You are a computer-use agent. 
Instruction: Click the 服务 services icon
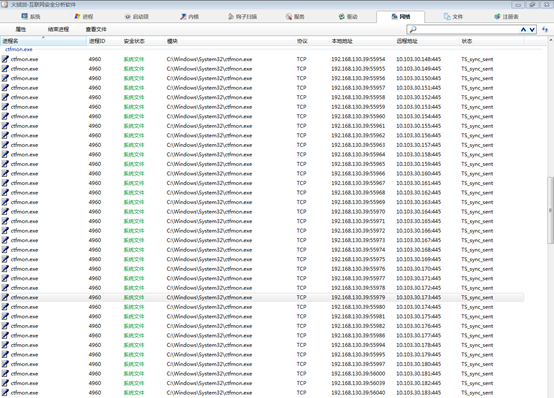pos(289,17)
